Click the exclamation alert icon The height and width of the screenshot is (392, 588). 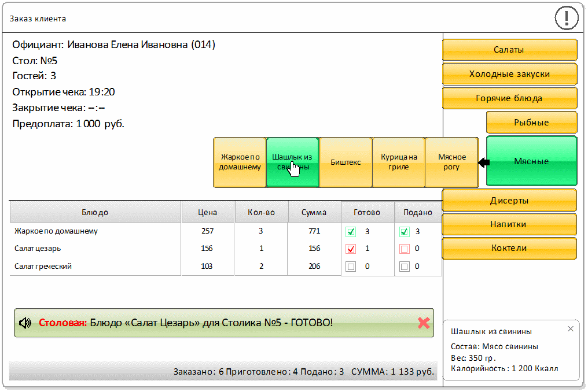coord(566,17)
